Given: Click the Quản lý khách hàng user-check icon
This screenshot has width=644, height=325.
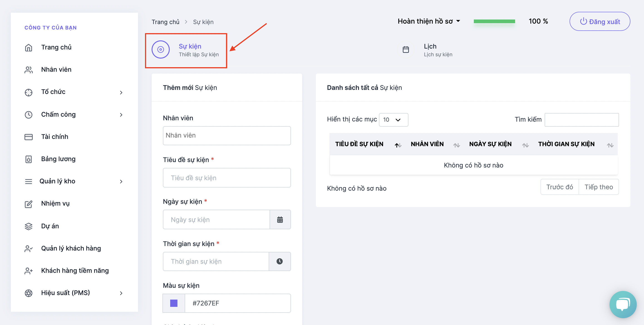Looking at the screenshot, I should pyautogui.click(x=29, y=249).
